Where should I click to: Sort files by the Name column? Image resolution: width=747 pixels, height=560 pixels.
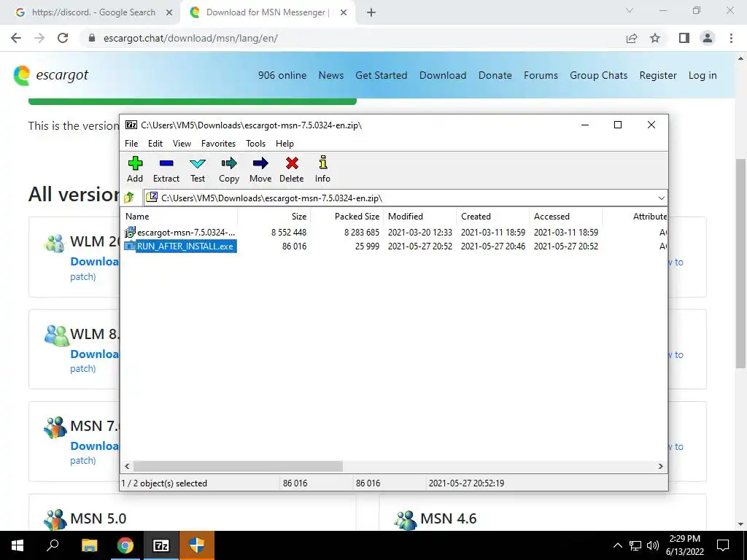[179, 216]
